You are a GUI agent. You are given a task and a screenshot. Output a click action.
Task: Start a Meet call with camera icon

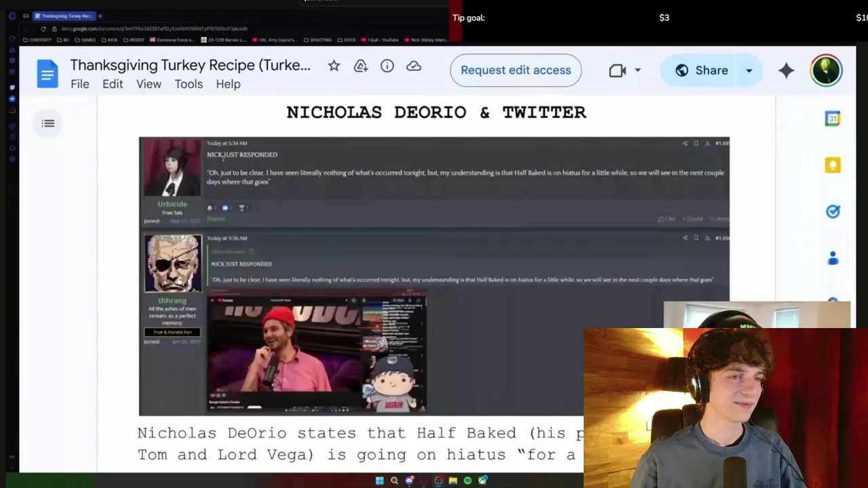617,70
